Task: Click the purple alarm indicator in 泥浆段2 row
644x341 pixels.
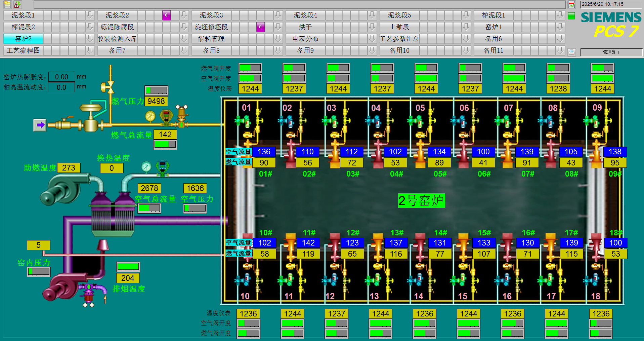Action: [166, 15]
